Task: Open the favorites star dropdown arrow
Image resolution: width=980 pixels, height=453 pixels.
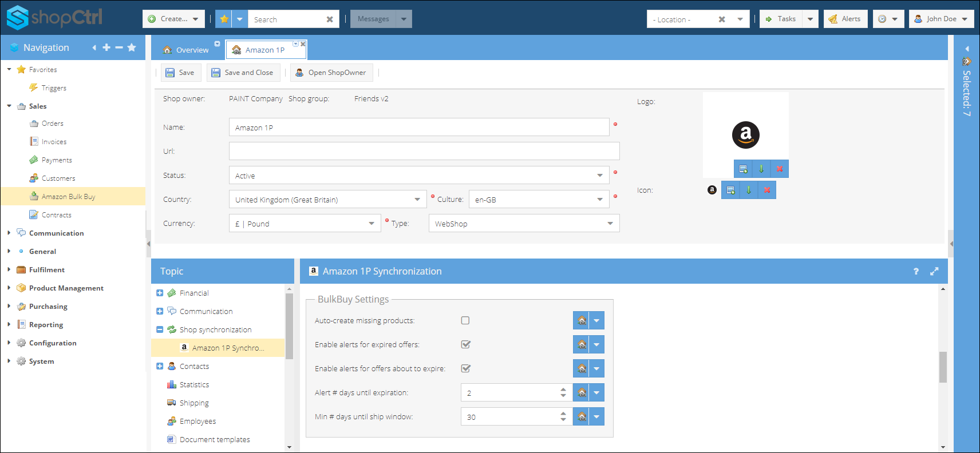Action: tap(240, 19)
